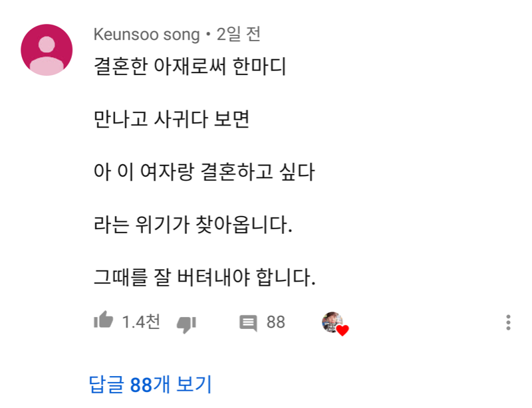Click the '88' reply count beside bubble
The width and height of the screenshot is (532, 408).
pyautogui.click(x=276, y=322)
